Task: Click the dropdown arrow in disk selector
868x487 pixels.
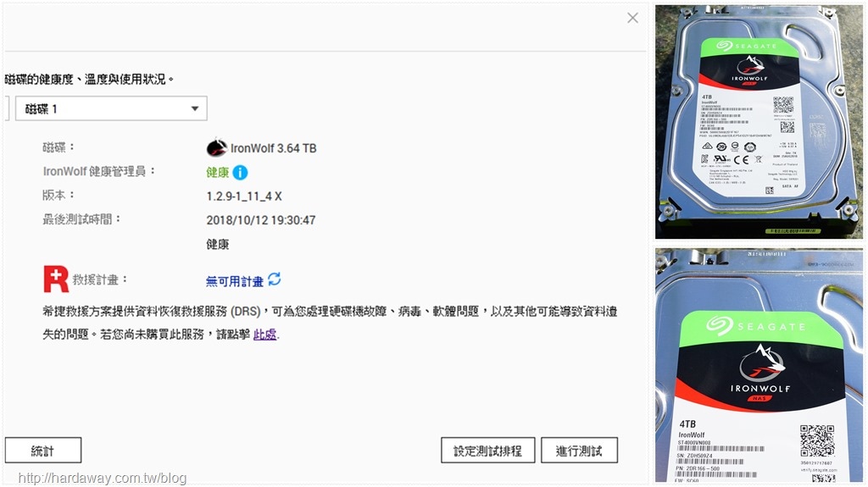Action: click(x=195, y=109)
